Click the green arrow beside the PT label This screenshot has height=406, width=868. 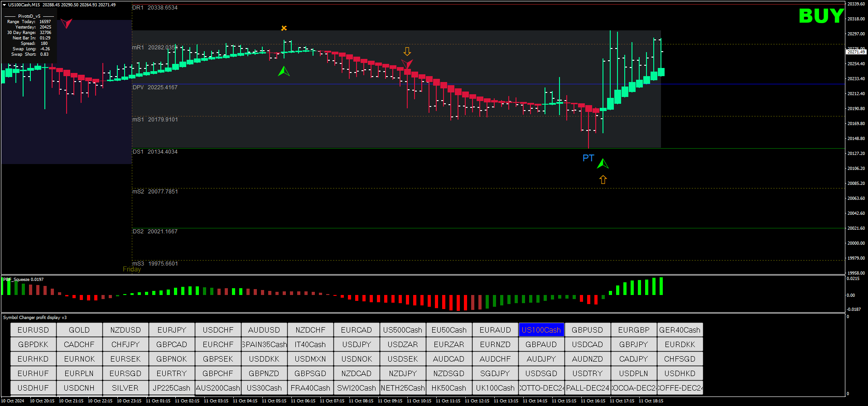603,164
